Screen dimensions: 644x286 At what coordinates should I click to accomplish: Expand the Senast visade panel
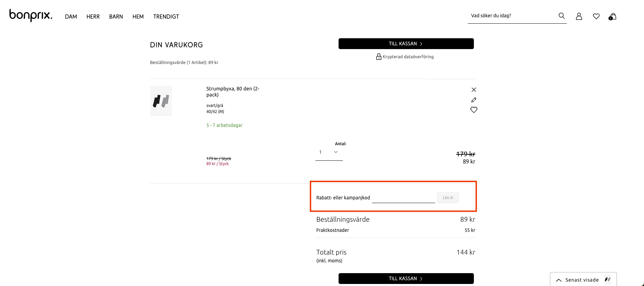pos(583,280)
